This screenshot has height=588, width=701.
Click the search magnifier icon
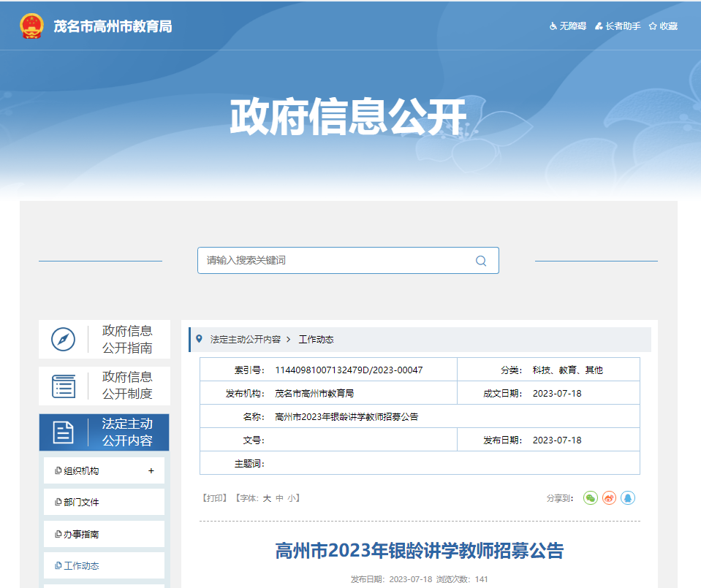pos(480,261)
